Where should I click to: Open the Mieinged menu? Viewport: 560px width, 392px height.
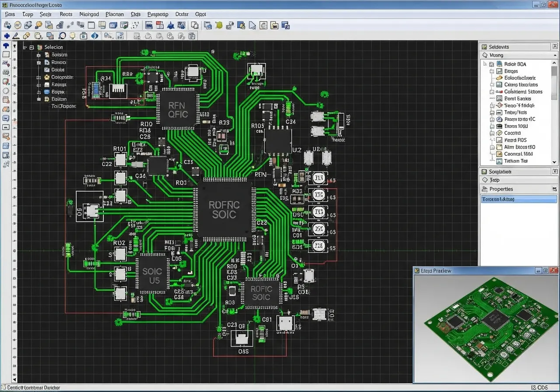point(89,14)
